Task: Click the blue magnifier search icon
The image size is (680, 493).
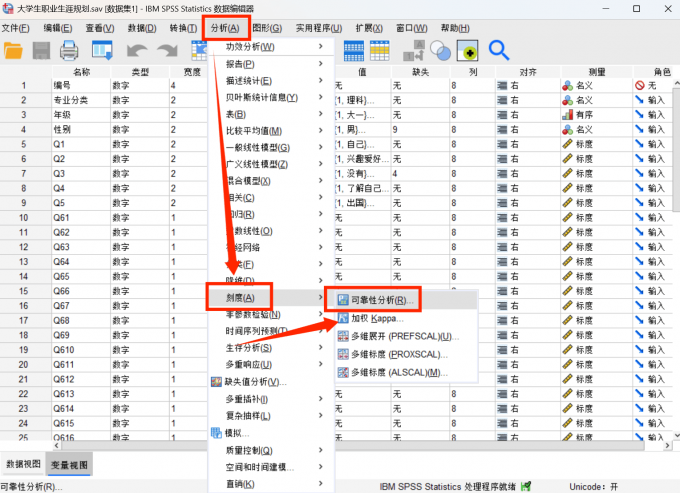Action: 499,50
